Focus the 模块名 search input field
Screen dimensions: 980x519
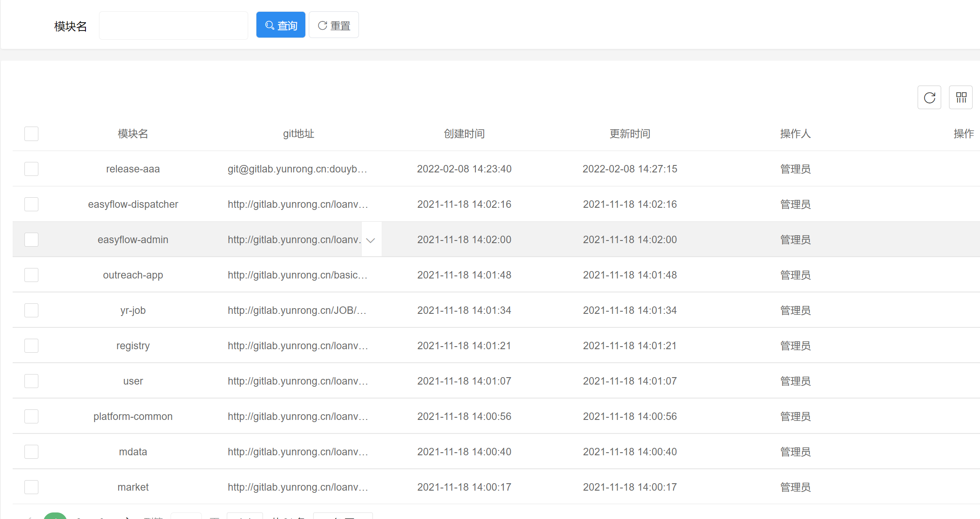[x=173, y=26]
